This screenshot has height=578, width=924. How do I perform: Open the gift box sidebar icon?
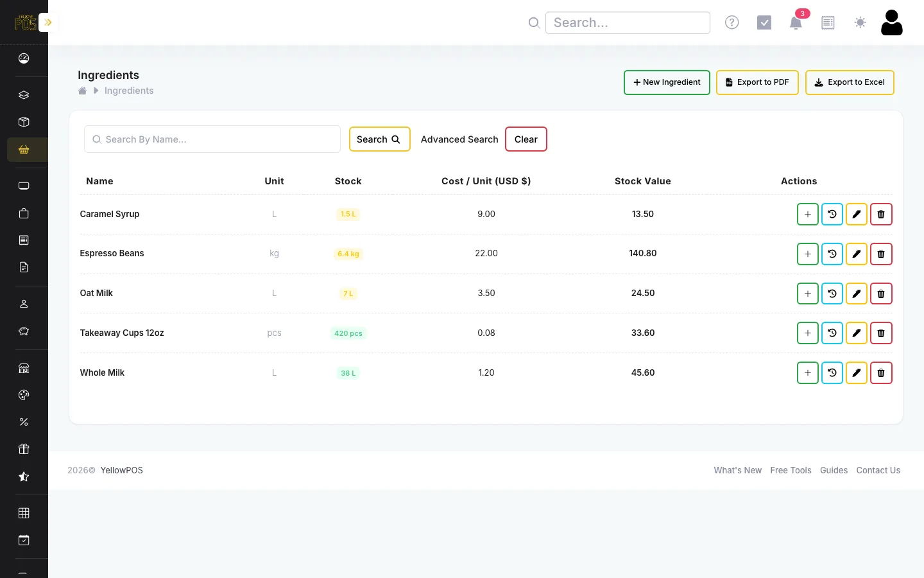24,449
